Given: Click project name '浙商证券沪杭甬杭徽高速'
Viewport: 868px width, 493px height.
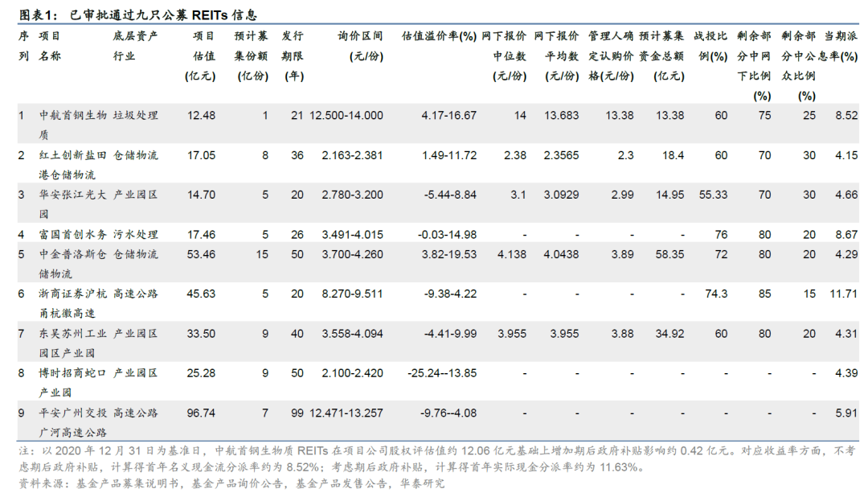Looking at the screenshot, I should click(x=72, y=303).
